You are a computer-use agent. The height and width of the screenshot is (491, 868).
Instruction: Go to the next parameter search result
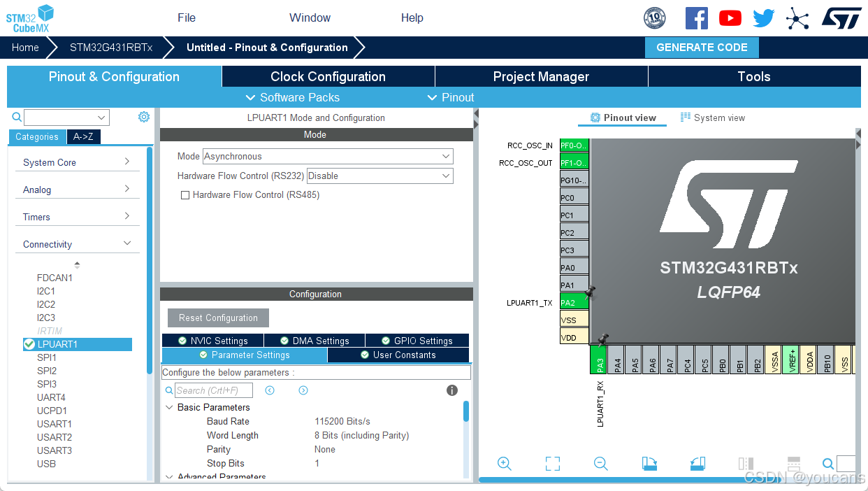303,390
